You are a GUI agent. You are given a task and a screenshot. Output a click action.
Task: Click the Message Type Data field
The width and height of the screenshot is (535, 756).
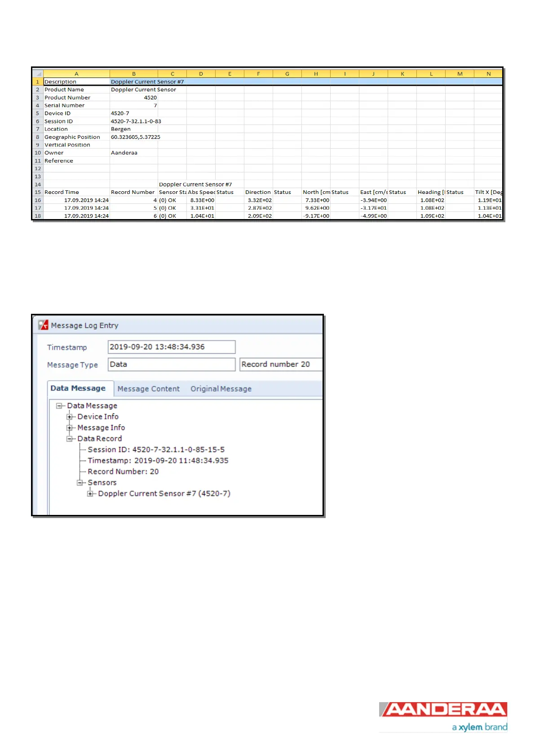tap(172, 365)
